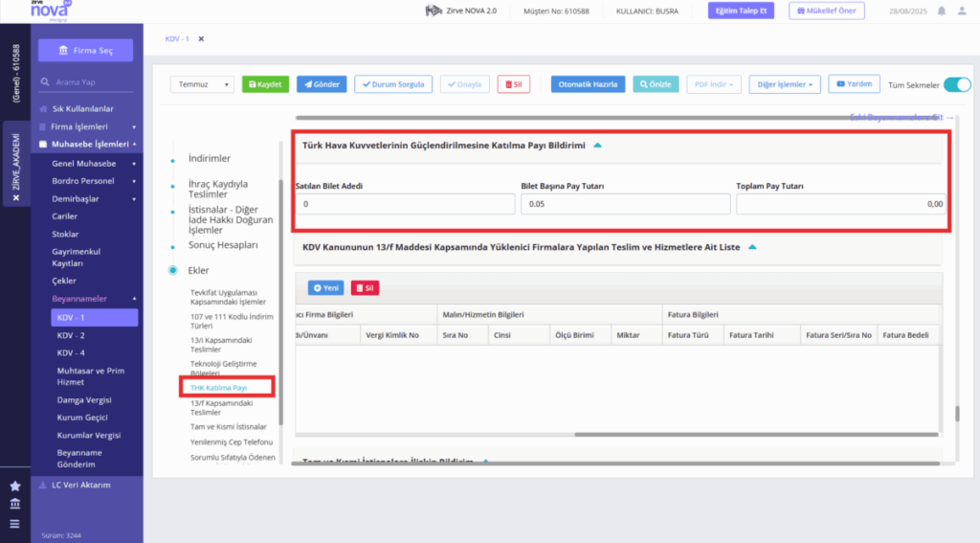Collapse the 13/f Maddesi list section
Viewport: 980px width, 543px height.
pyautogui.click(x=752, y=247)
